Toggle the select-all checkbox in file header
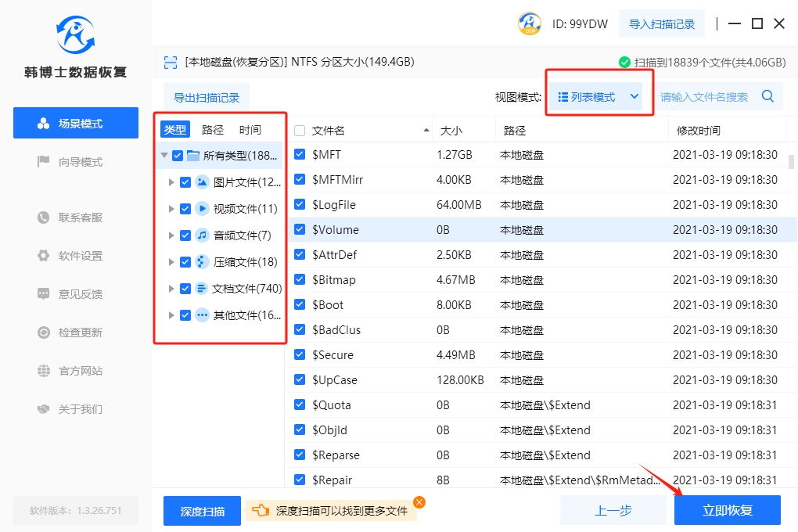The height and width of the screenshot is (532, 798). click(x=300, y=131)
